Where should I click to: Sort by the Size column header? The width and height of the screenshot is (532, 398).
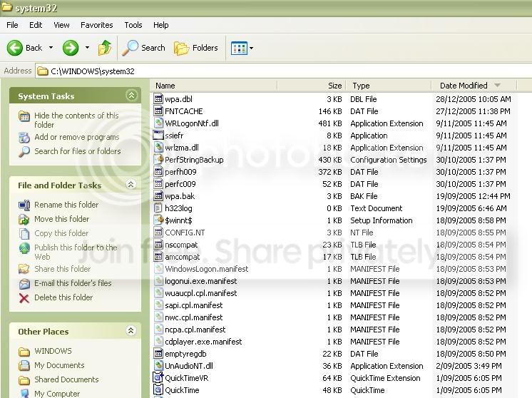point(312,86)
